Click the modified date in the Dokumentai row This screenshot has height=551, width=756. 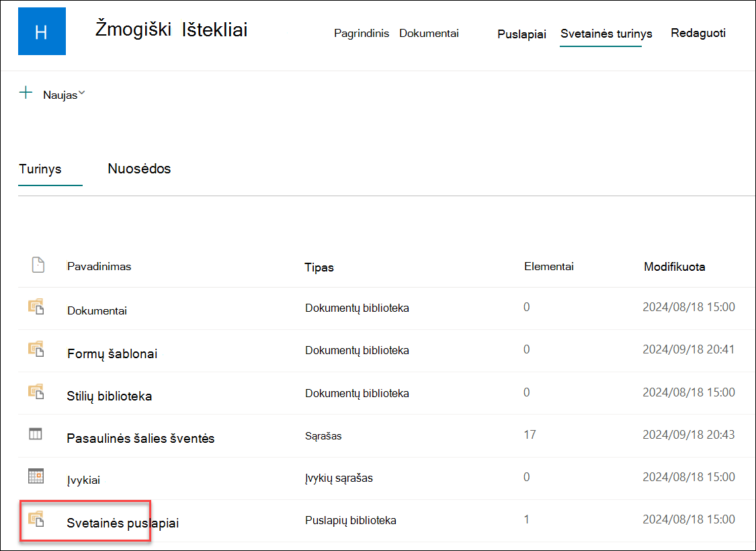(689, 307)
